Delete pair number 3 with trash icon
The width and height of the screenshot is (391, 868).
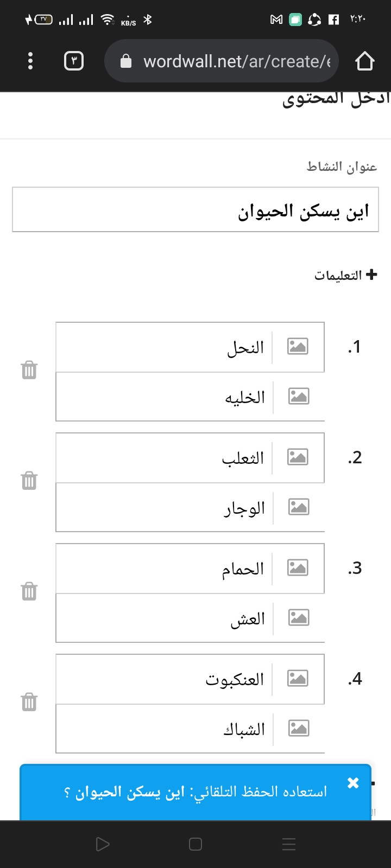[29, 591]
